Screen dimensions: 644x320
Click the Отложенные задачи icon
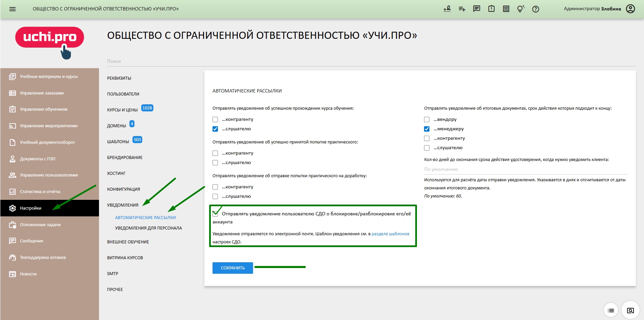pos(13,225)
